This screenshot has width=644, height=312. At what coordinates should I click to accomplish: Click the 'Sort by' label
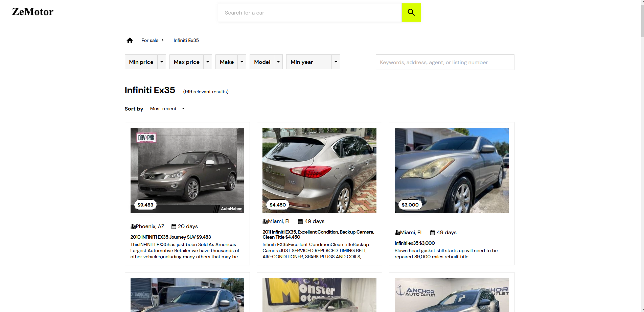coord(134,109)
